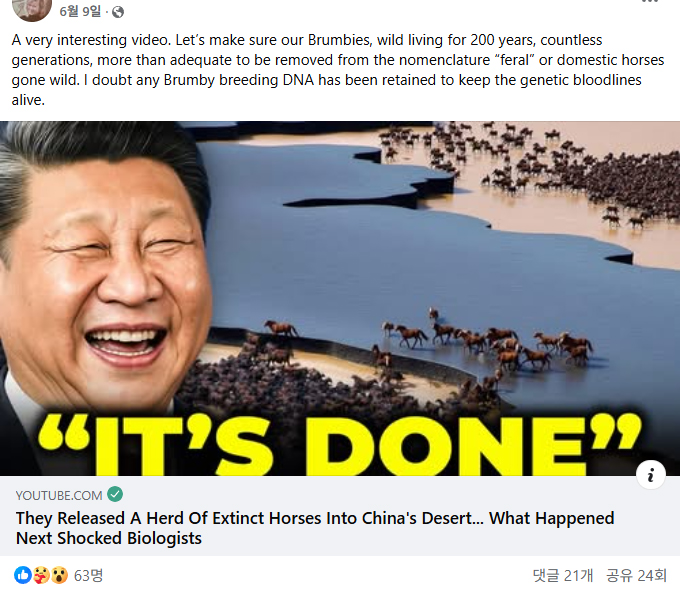680x589 pixels.
Task: View the 공유 24회 shares list
Action: click(636, 576)
